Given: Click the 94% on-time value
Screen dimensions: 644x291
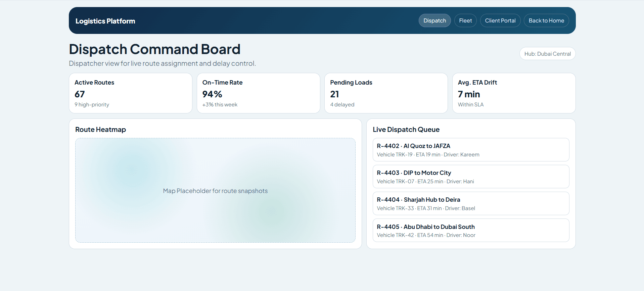Looking at the screenshot, I should [212, 94].
